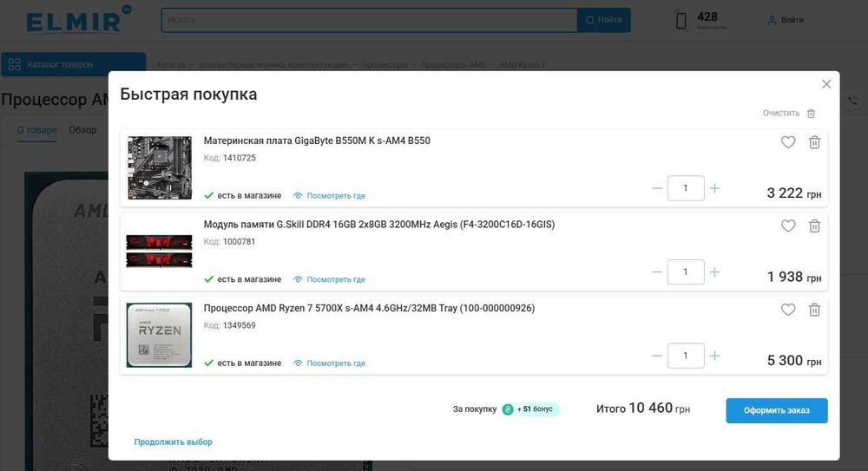Open Elmir.ua breadcrumb link
Viewport: 868px width, 471px height.
pyautogui.click(x=171, y=65)
